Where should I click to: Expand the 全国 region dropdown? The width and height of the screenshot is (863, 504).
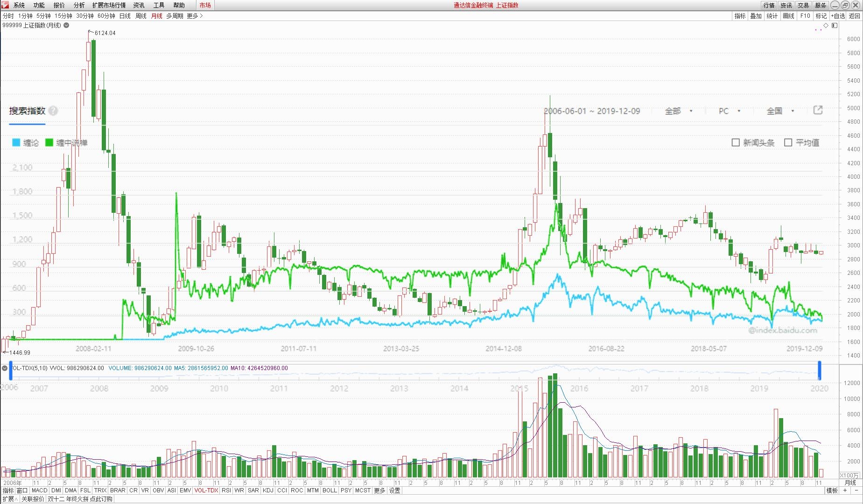tap(780, 111)
